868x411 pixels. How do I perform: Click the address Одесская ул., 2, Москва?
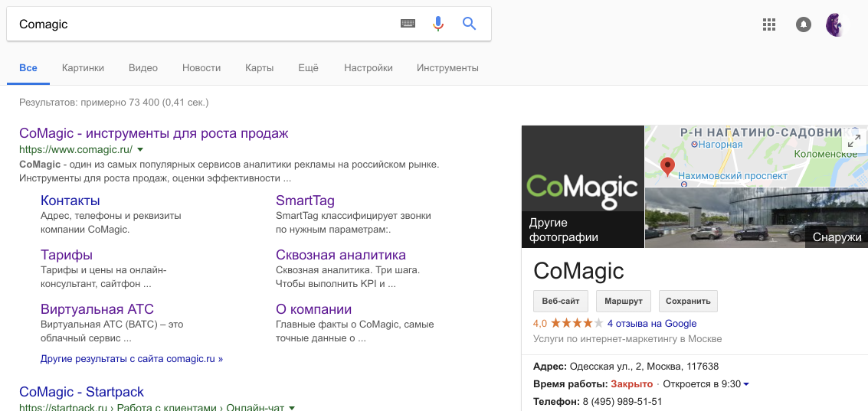644,366
